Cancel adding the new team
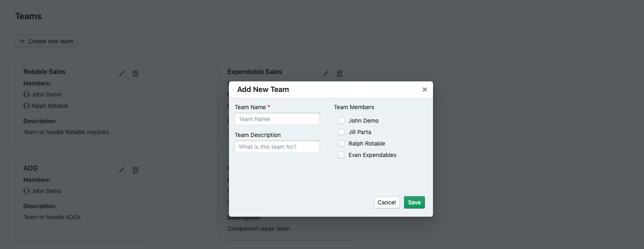The height and width of the screenshot is (249, 644). (x=387, y=202)
